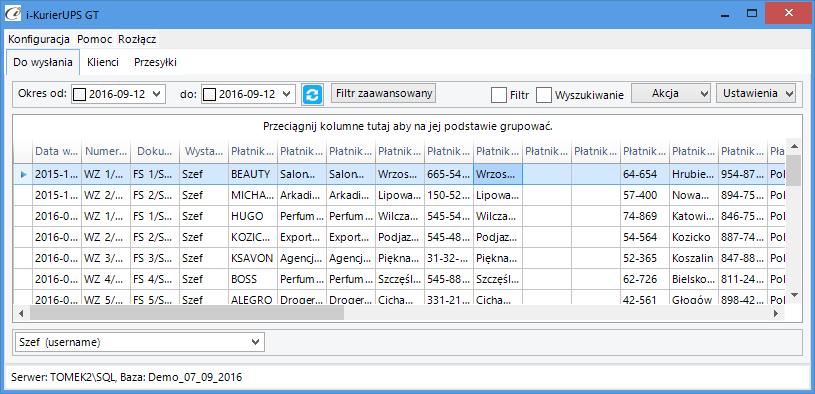Select the BOSS cell
Screen dimensions: 815x394
pyautogui.click(x=253, y=279)
